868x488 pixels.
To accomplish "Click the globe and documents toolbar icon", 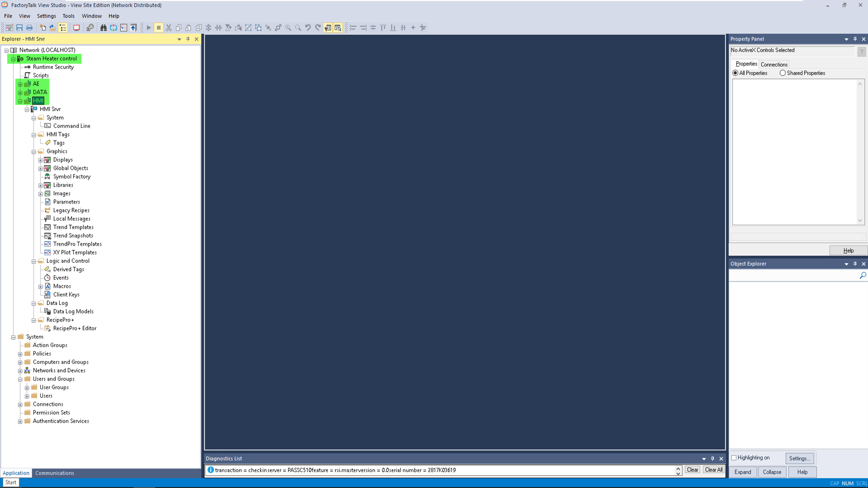I will pos(90,28).
